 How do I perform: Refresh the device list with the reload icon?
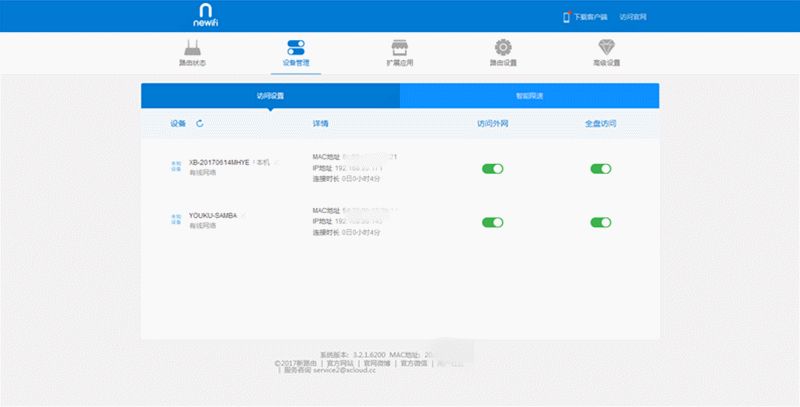200,123
